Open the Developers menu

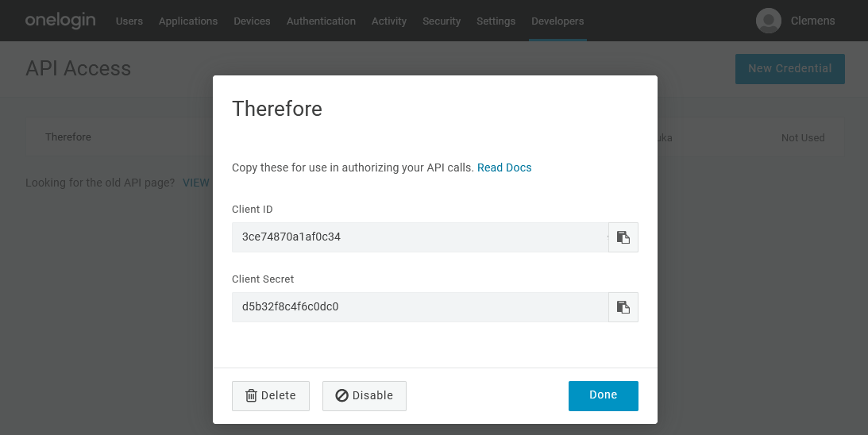[x=557, y=21]
